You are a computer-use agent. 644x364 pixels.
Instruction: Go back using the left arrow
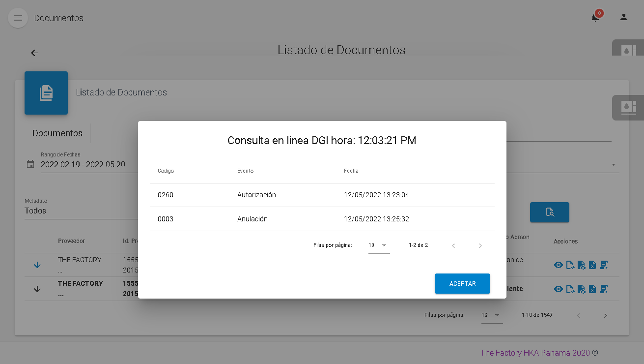point(34,53)
